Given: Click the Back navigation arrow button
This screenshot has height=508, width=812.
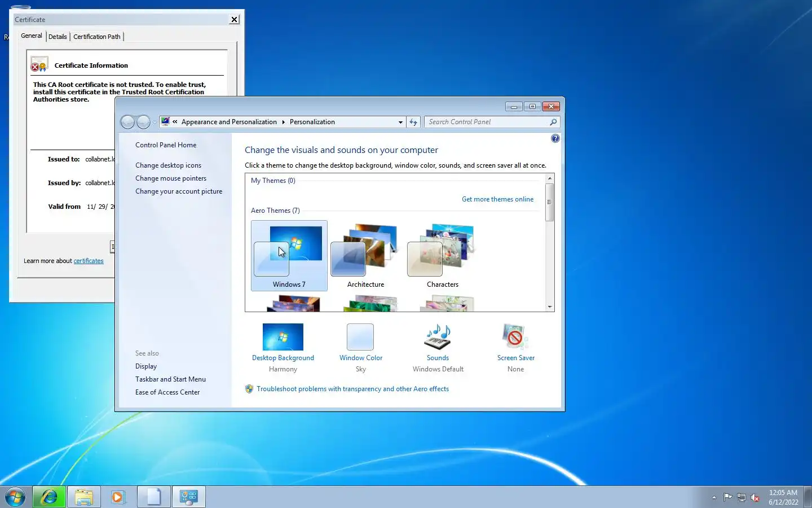Looking at the screenshot, I should tap(128, 122).
